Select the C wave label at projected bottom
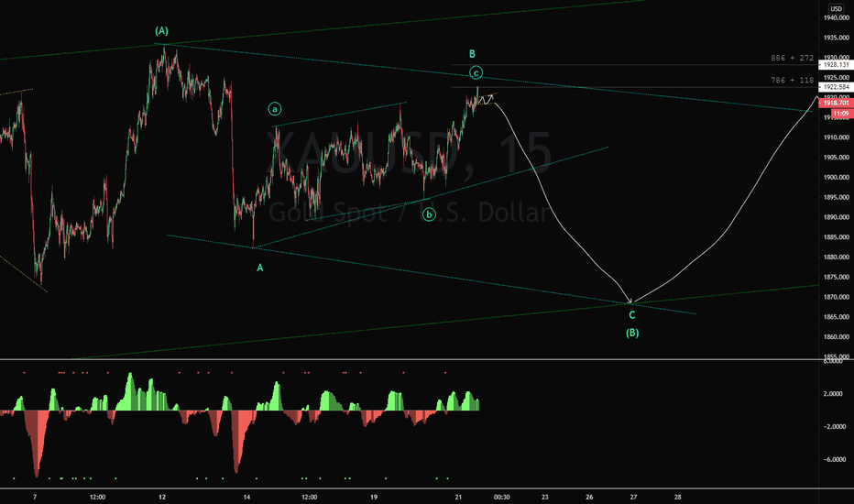854x504 pixels. (631, 315)
